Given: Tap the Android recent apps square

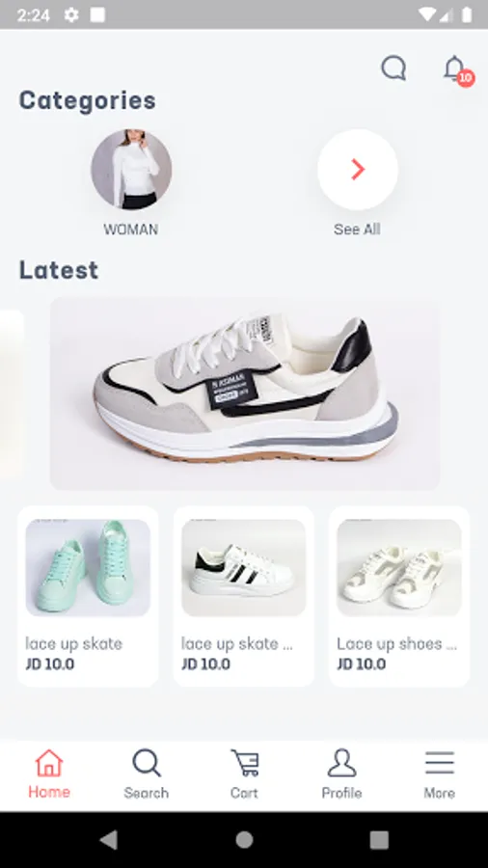Looking at the screenshot, I should coord(379,840).
